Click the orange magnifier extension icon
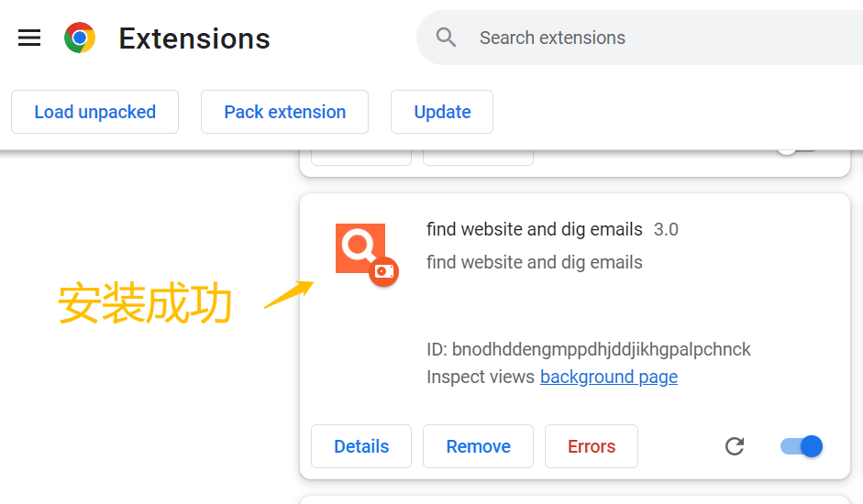The height and width of the screenshot is (504, 863). [360, 248]
